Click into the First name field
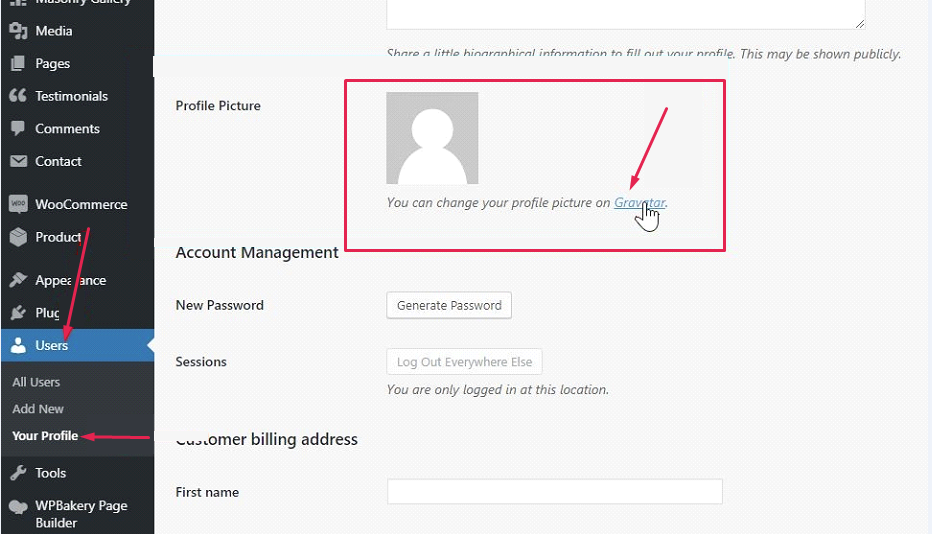932x534 pixels. coord(555,492)
